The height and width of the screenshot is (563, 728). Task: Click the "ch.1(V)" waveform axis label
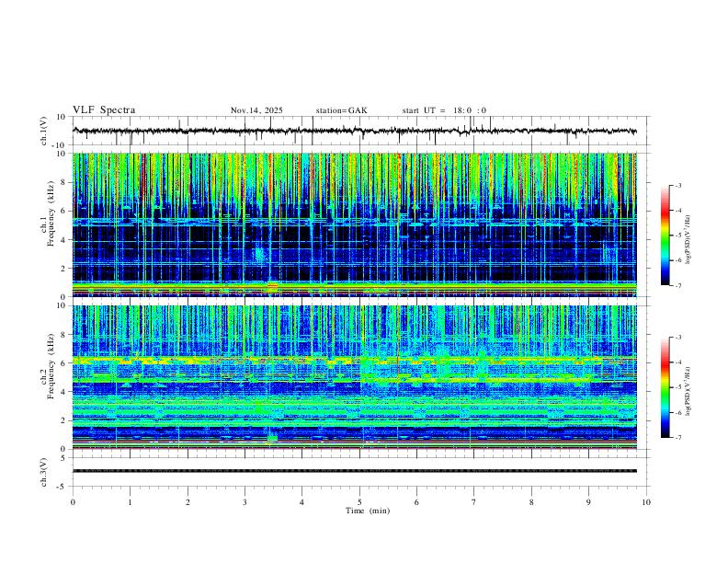point(44,131)
